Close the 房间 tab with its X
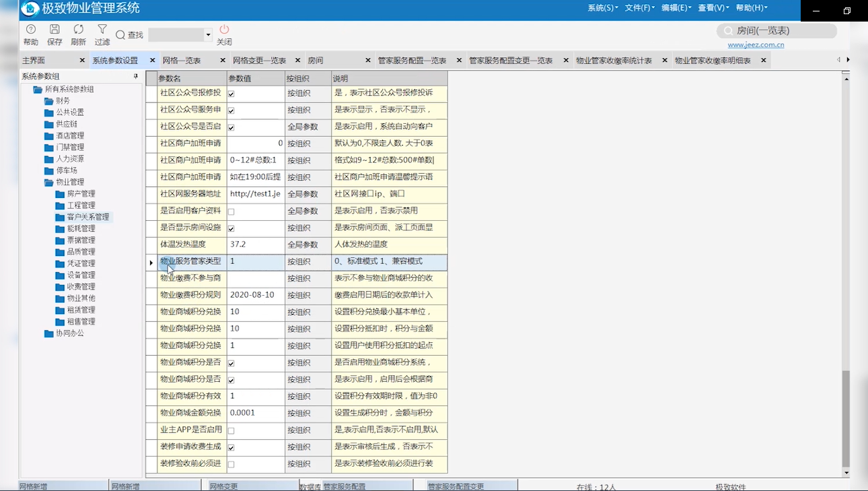The image size is (868, 491). click(x=368, y=61)
